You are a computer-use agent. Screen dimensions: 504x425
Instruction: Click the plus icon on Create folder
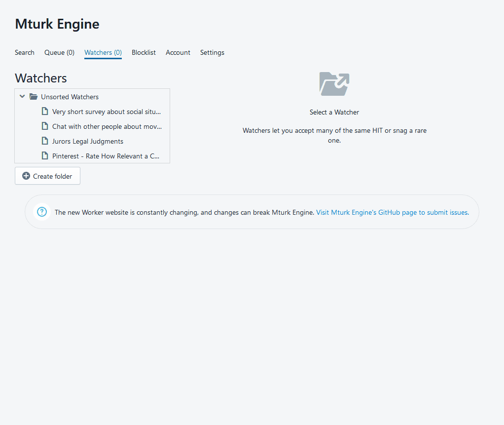pos(26,176)
